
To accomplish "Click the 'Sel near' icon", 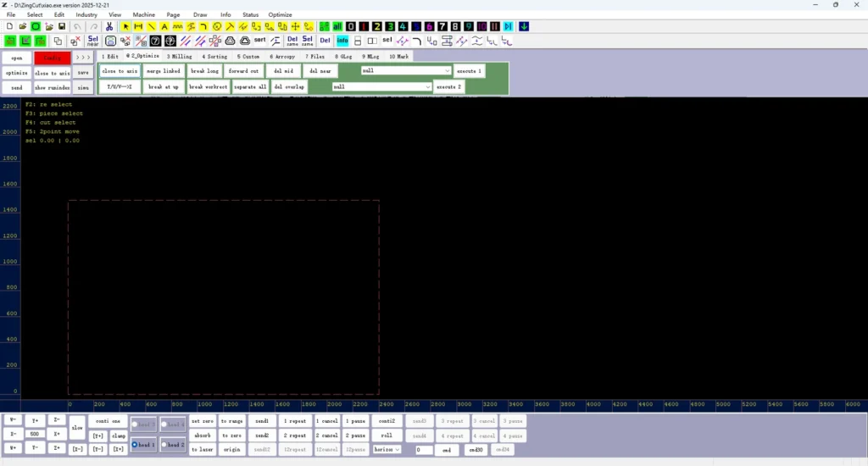I will [x=93, y=41].
